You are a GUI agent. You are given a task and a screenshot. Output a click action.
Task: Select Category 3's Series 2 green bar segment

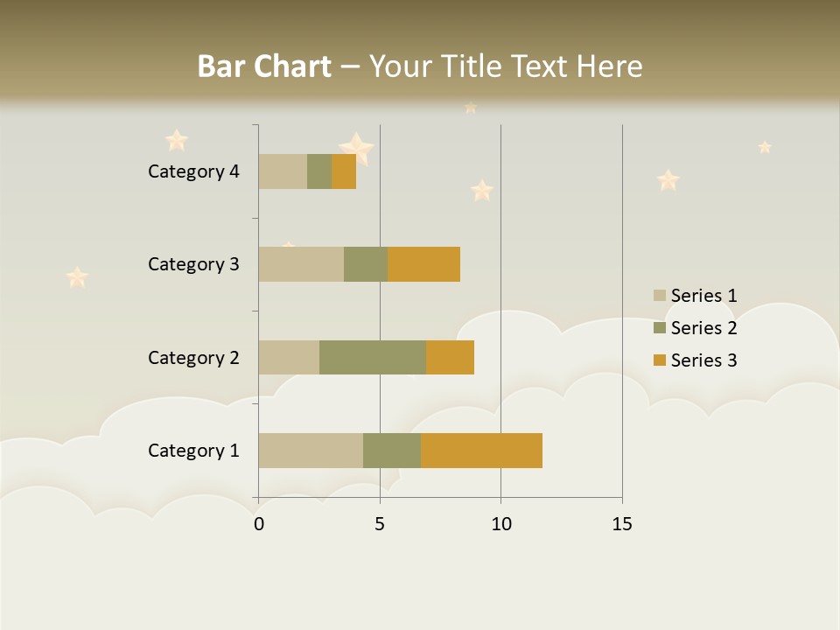click(x=366, y=264)
